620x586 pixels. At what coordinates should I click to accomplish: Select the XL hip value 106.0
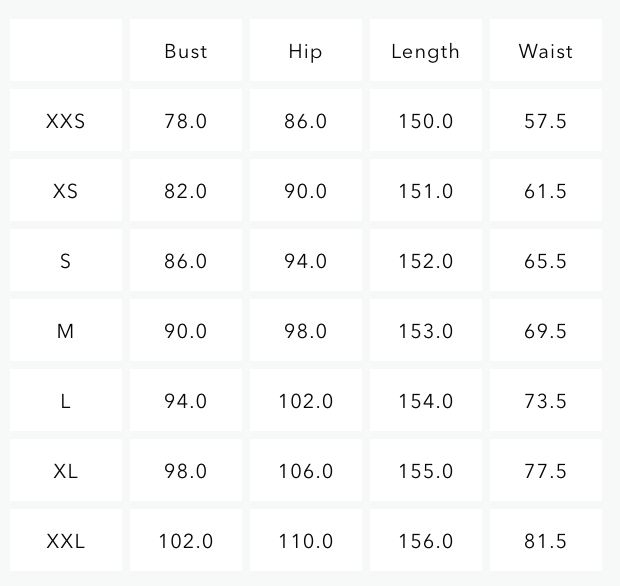pos(305,471)
